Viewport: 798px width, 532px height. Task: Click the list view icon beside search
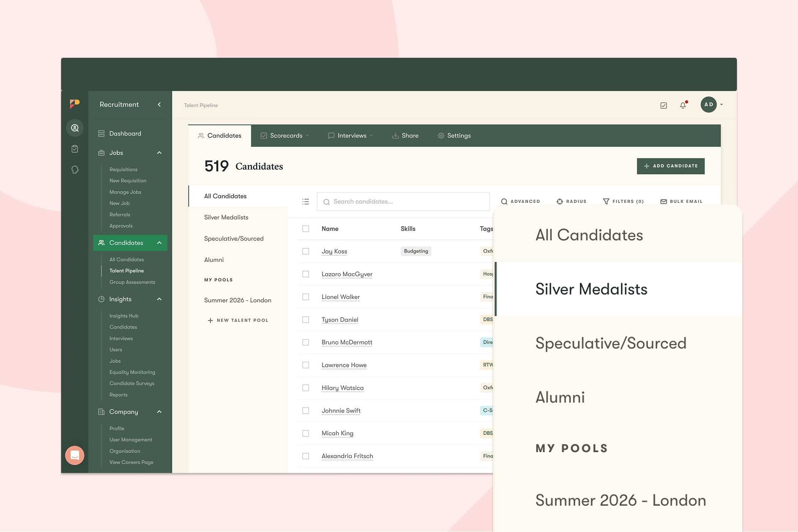pyautogui.click(x=305, y=202)
